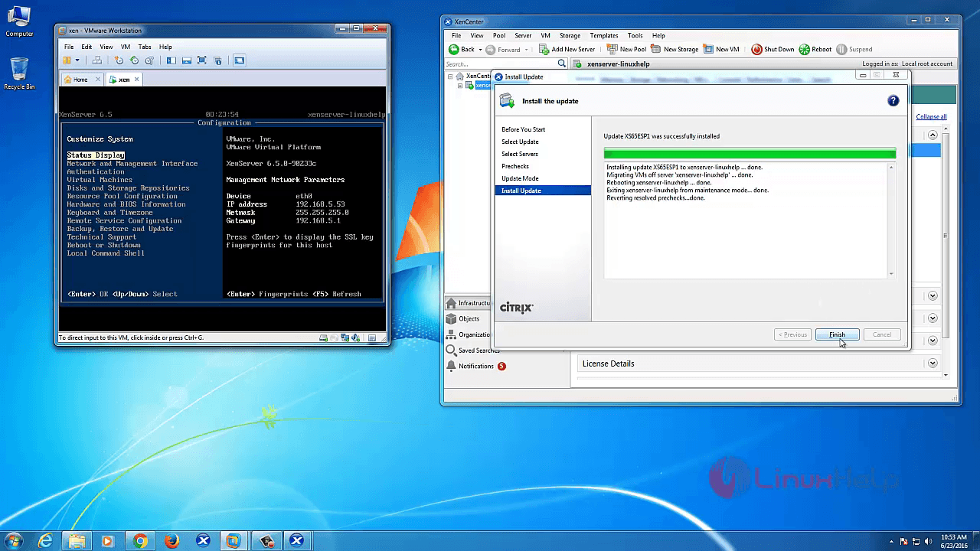
Task: Select Network and Management Interface console entry
Action: pyautogui.click(x=132, y=164)
